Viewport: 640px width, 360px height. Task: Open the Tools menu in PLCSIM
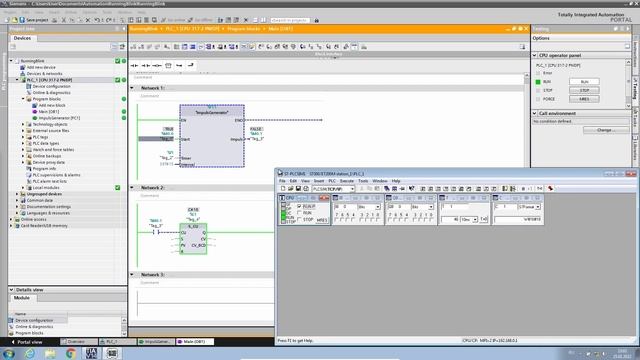click(x=363, y=181)
